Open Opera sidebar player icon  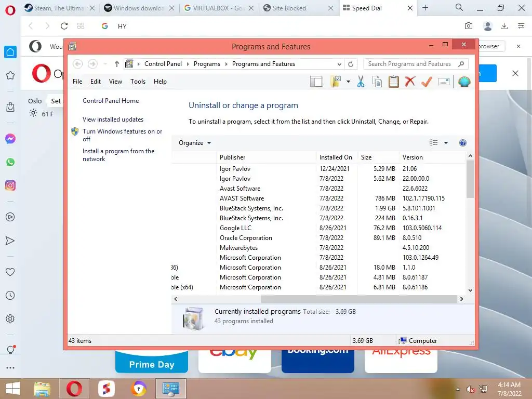click(x=10, y=217)
